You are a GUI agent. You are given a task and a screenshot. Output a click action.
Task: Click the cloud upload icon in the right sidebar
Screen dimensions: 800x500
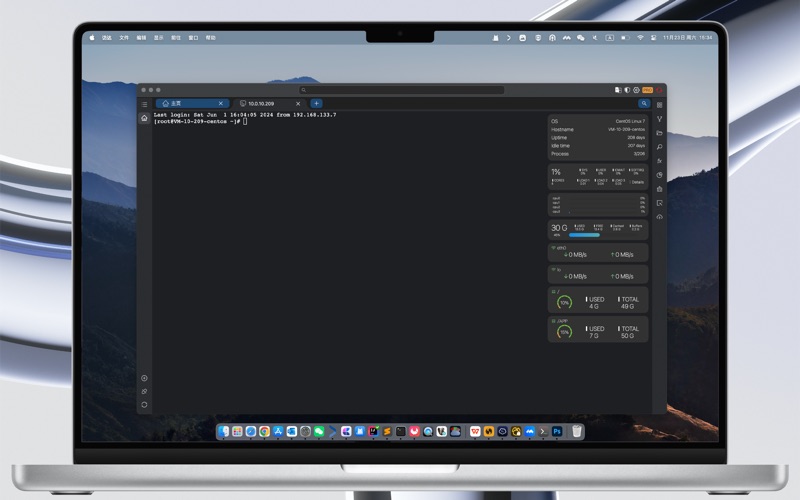coord(659,217)
